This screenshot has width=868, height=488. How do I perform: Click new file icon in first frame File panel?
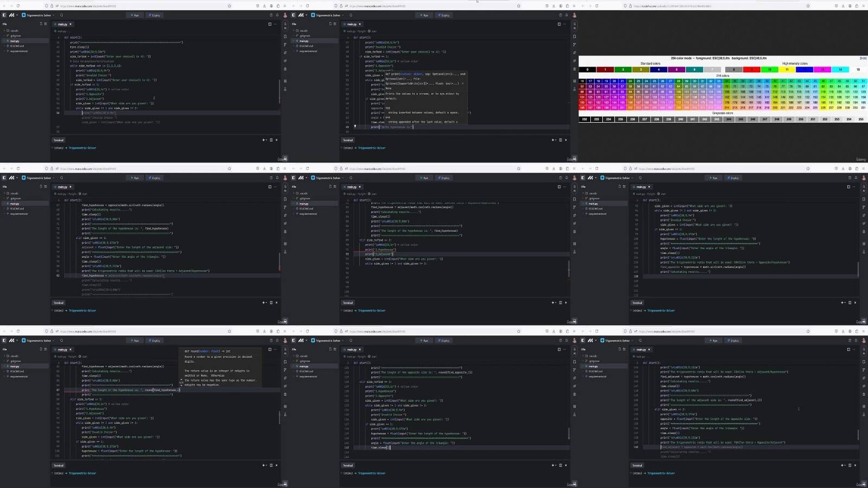pyautogui.click(x=41, y=24)
